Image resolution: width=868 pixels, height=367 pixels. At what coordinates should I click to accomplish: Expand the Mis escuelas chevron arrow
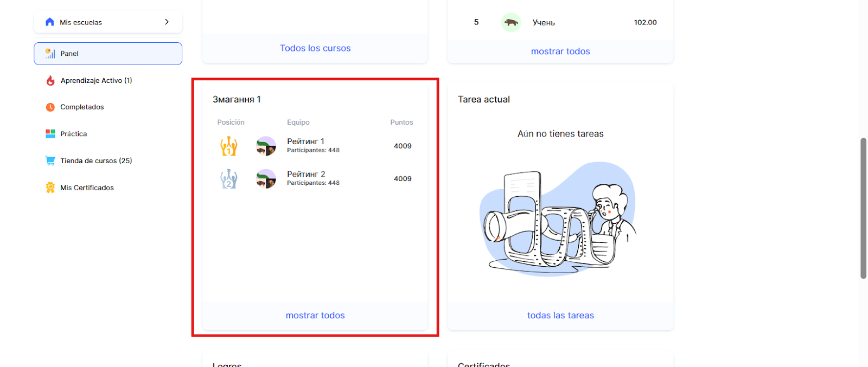(x=167, y=22)
